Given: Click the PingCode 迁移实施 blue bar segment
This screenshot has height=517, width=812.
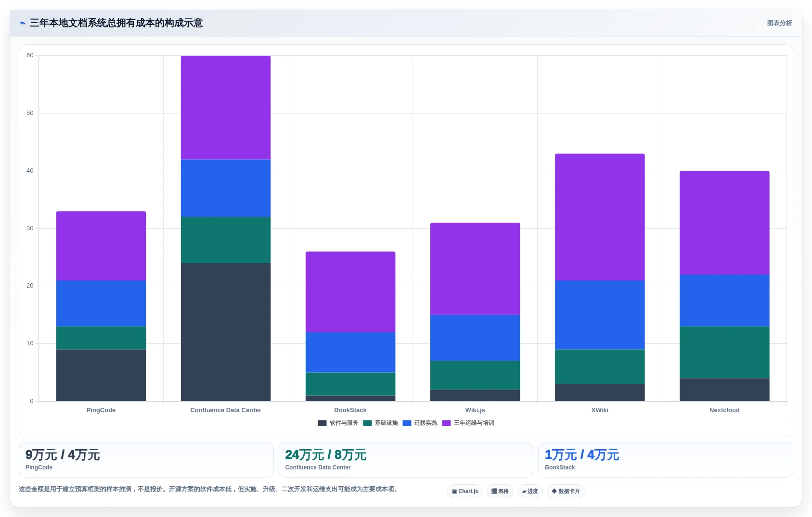Looking at the screenshot, I should (x=101, y=303).
